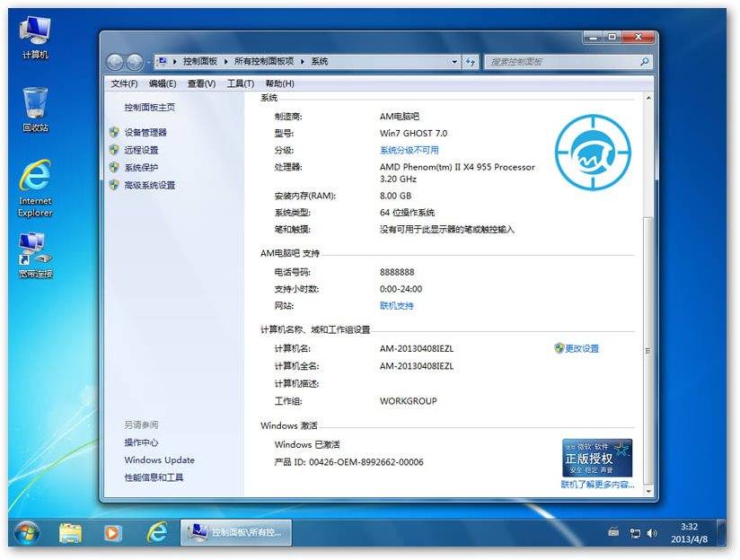Open 设备管理器 link
The height and width of the screenshot is (560, 740).
(x=145, y=132)
